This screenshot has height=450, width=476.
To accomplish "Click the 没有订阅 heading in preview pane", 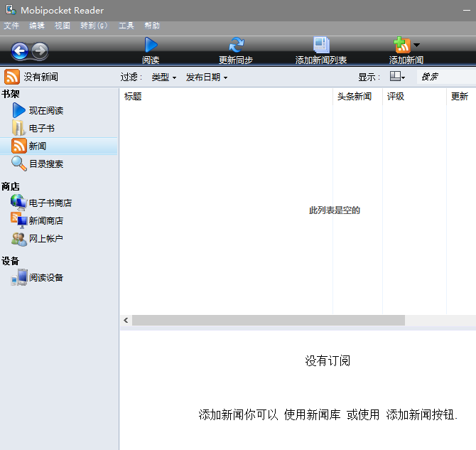I will coord(328,360).
